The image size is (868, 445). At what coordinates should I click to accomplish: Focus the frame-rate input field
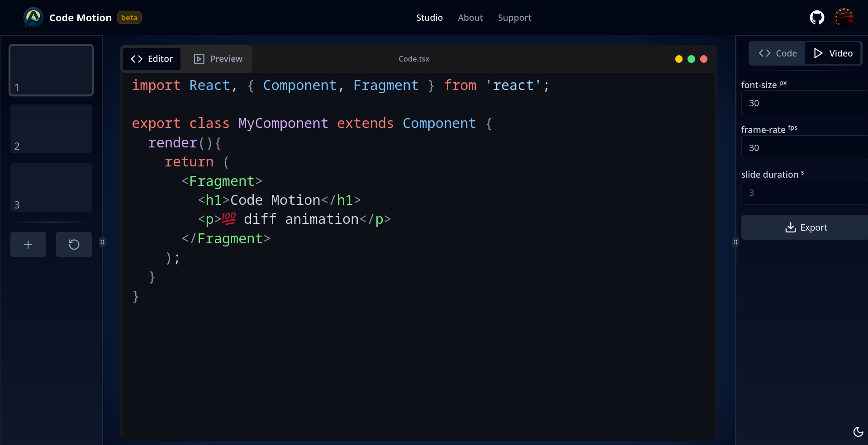[x=805, y=148]
